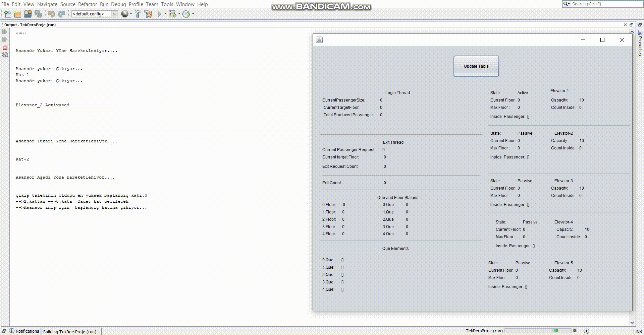644x335 pixels.
Task: Click the TekDersProje run progress bar
Action: [x=538, y=331]
